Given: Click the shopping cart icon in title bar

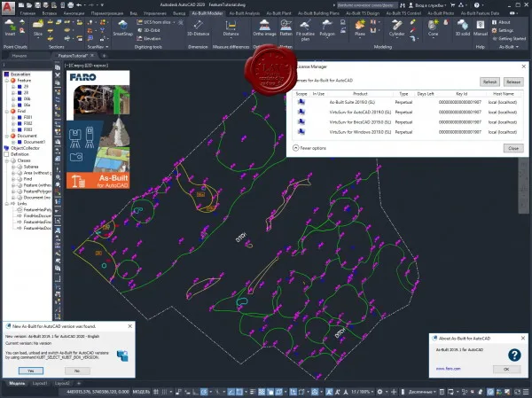Looking at the screenshot, I should click(x=452, y=5).
